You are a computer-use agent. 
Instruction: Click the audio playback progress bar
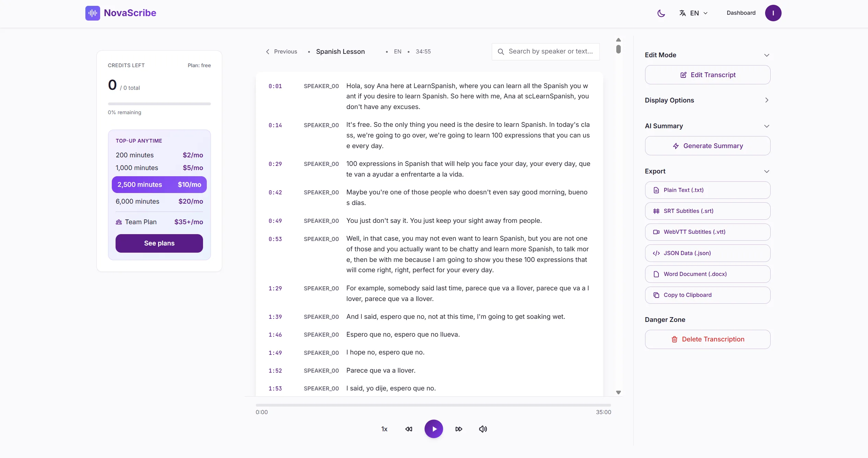(x=433, y=405)
